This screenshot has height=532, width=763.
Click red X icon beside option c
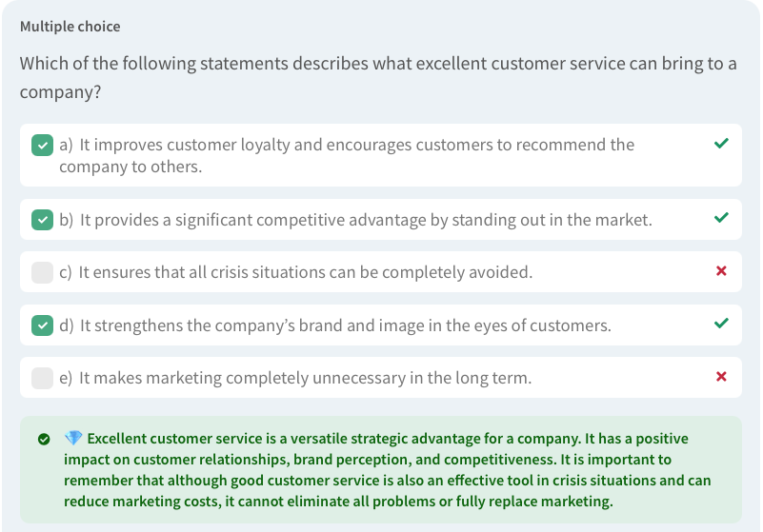point(721,271)
